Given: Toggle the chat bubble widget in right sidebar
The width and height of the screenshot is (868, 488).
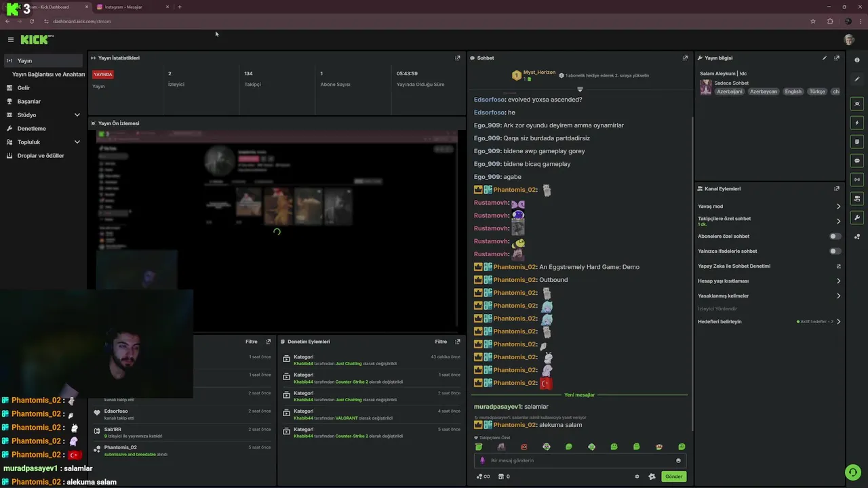Looking at the screenshot, I should click(x=857, y=161).
